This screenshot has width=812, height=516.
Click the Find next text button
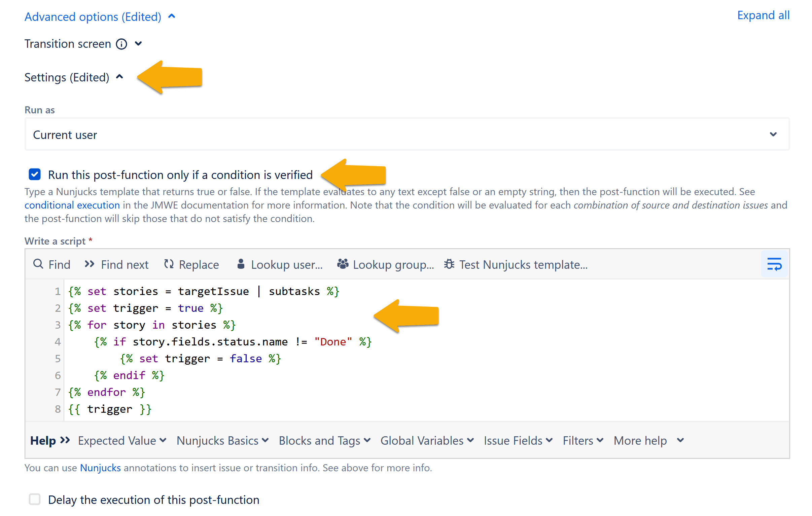[x=125, y=265]
